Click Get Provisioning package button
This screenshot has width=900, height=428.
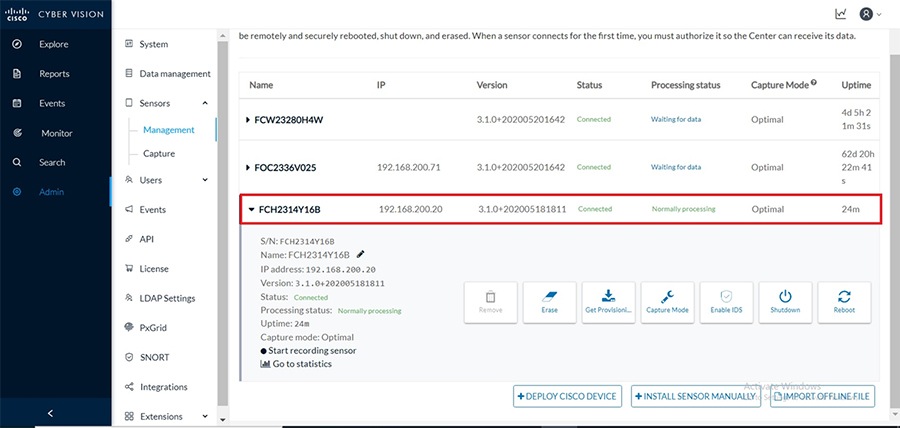tap(608, 302)
